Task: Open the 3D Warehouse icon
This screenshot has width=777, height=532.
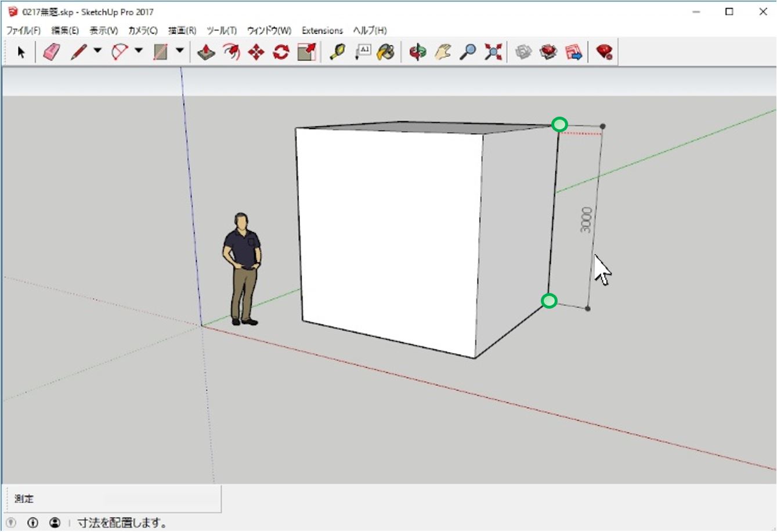Action: (523, 52)
